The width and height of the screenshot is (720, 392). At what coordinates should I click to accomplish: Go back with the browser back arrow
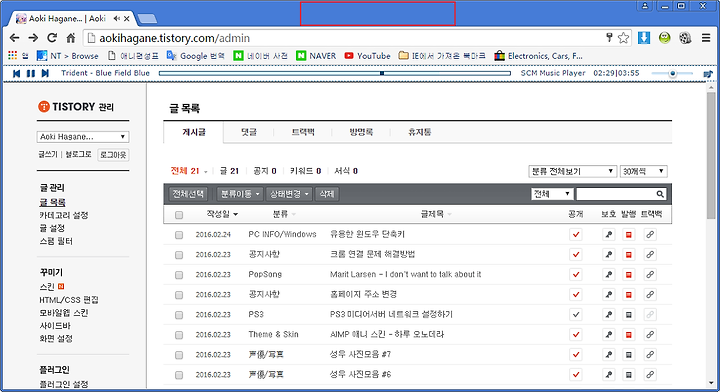(15, 38)
